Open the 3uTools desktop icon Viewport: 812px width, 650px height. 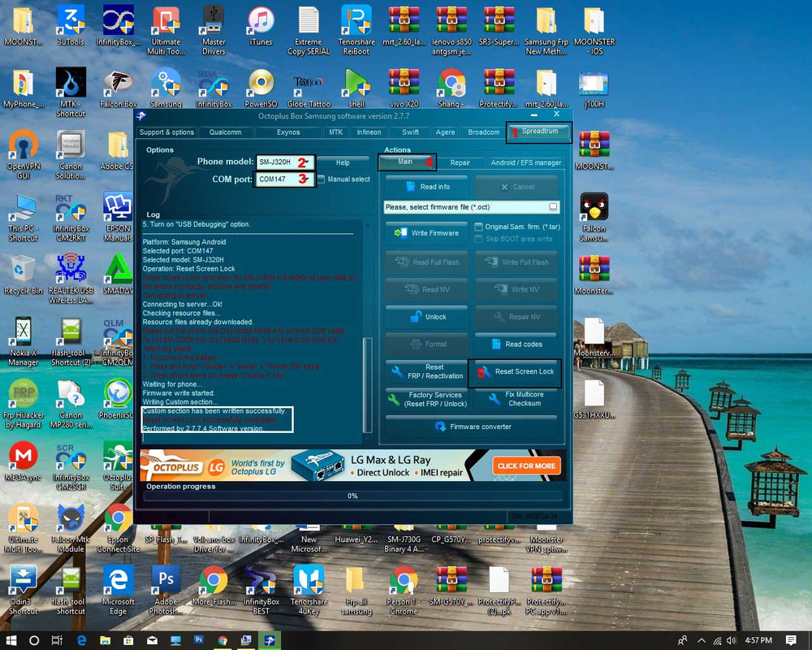coord(71,26)
